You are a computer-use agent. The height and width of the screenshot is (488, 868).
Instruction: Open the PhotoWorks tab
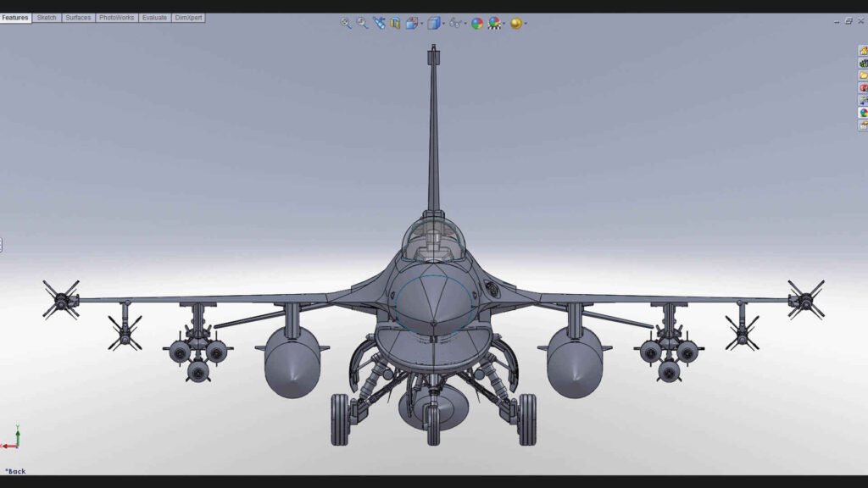tap(116, 18)
